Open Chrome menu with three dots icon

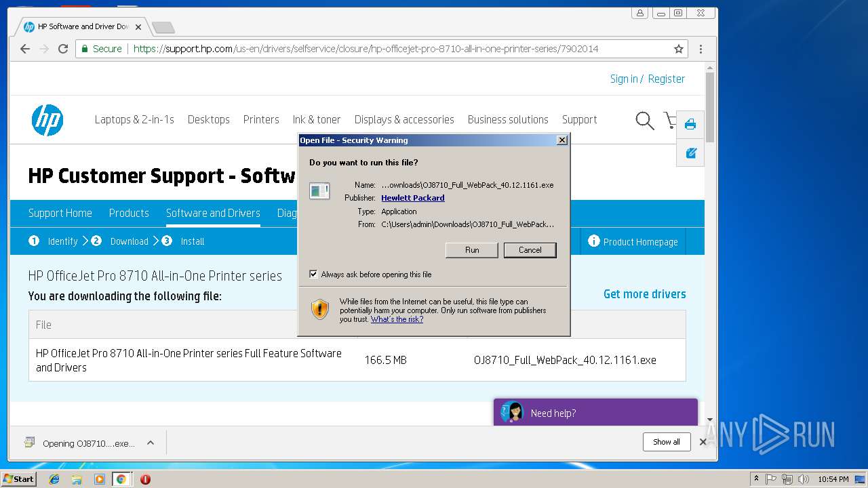(701, 49)
